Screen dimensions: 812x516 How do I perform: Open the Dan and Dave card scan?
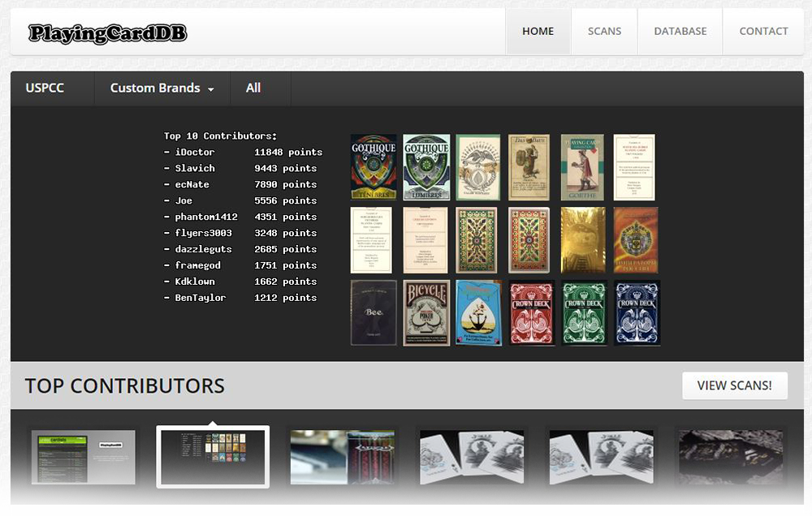529,167
